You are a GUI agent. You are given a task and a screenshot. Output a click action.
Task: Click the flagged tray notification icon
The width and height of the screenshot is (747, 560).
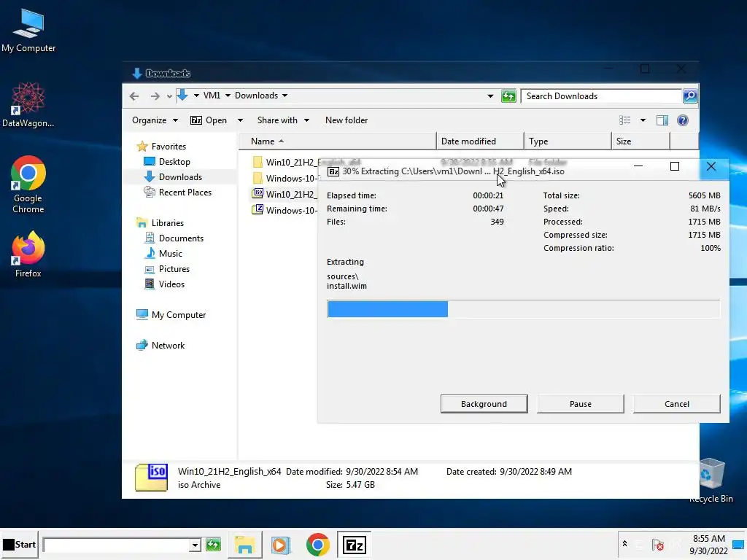[658, 545]
